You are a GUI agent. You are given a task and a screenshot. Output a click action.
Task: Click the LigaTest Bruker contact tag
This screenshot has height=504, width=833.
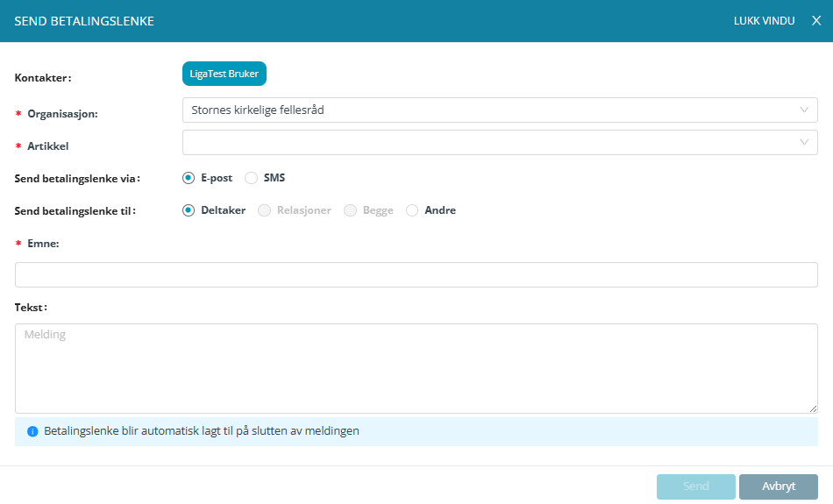click(x=224, y=74)
